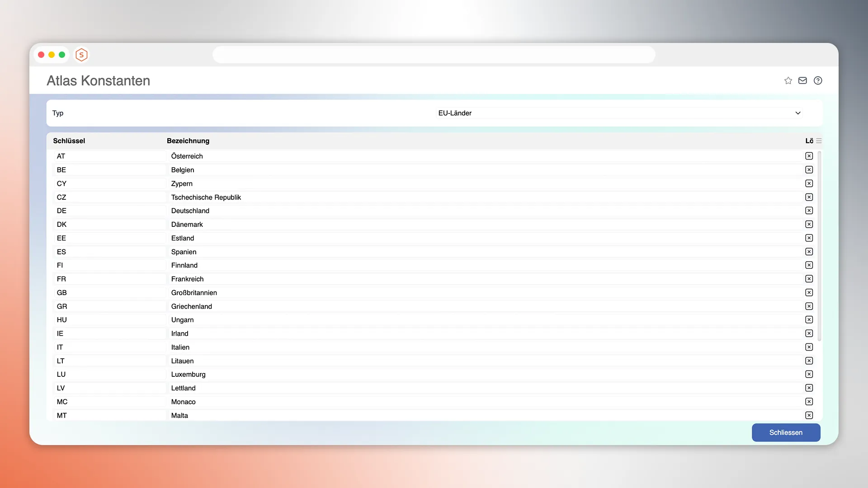
Task: Delete the Österreich row
Action: point(809,156)
